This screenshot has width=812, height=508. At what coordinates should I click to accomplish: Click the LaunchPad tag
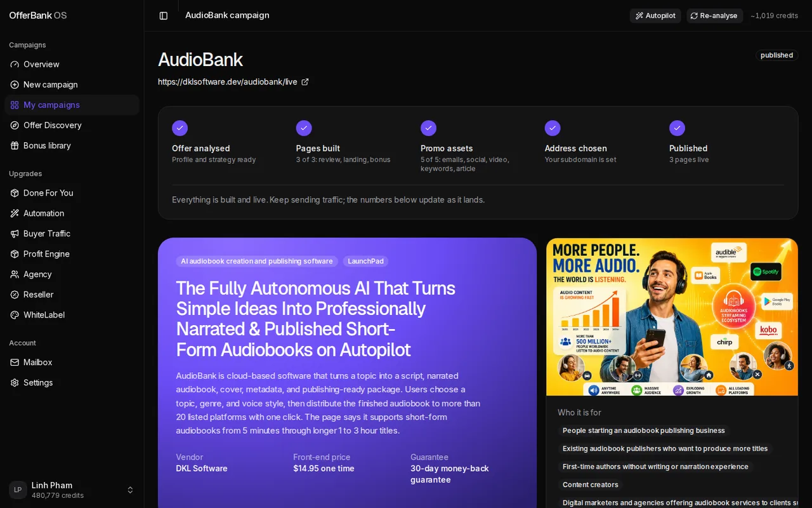click(x=365, y=261)
